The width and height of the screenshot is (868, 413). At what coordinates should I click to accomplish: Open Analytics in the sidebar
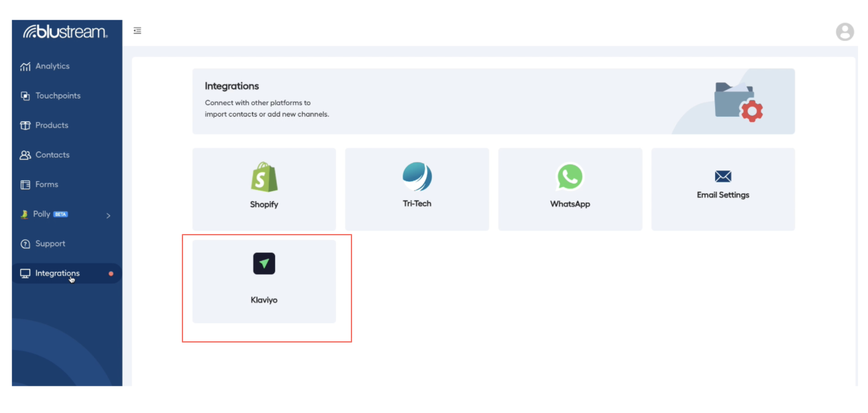click(x=52, y=66)
